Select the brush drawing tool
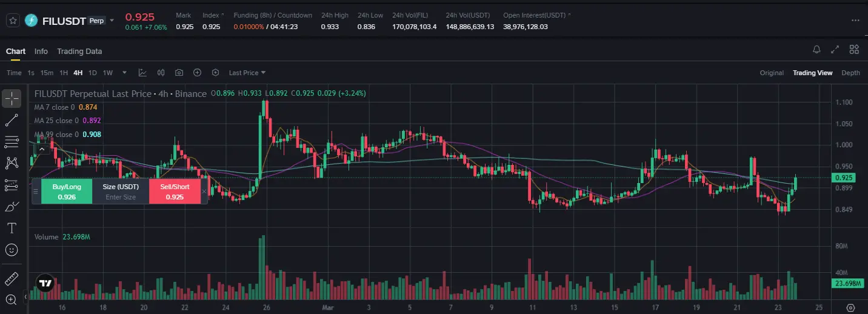This screenshot has height=314, width=868. (12, 207)
